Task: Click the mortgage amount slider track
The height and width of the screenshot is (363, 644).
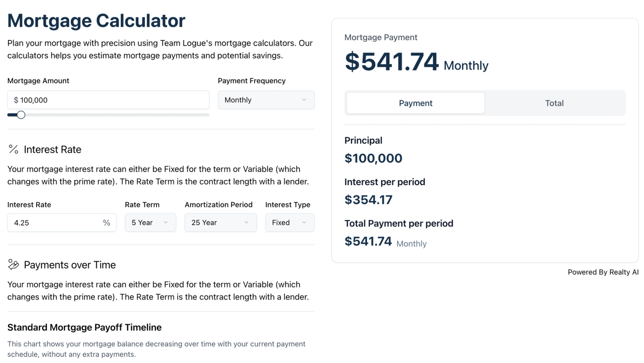Action: [108, 115]
